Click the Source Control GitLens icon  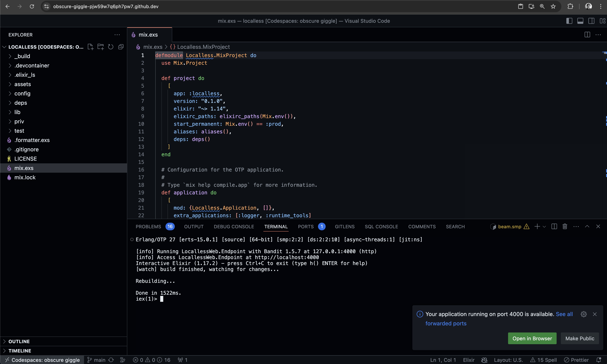(x=345, y=226)
